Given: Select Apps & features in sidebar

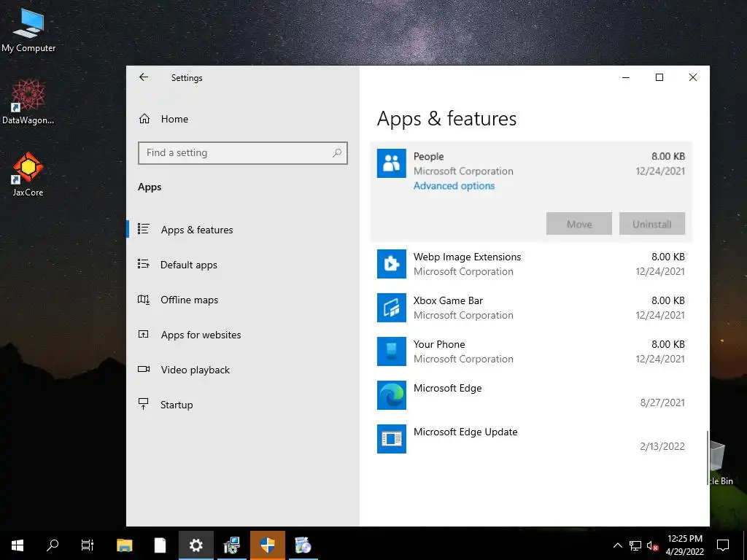Looking at the screenshot, I should 243,229.
